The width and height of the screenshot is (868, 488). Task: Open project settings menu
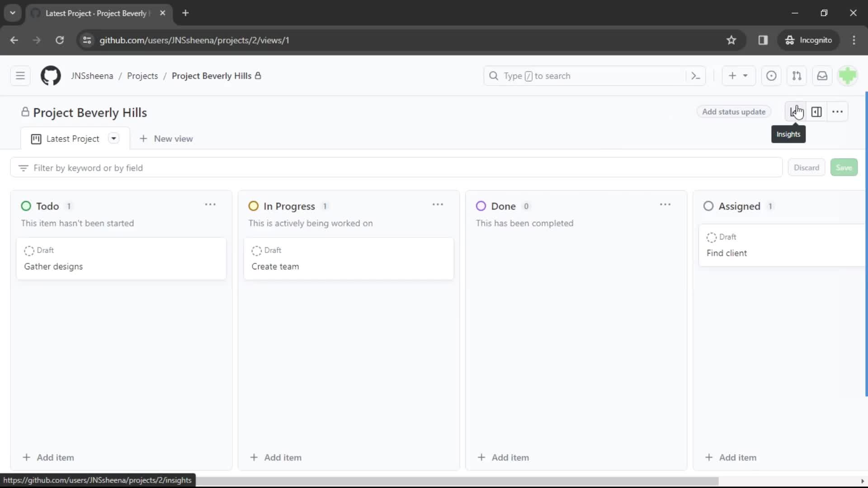[x=838, y=112]
